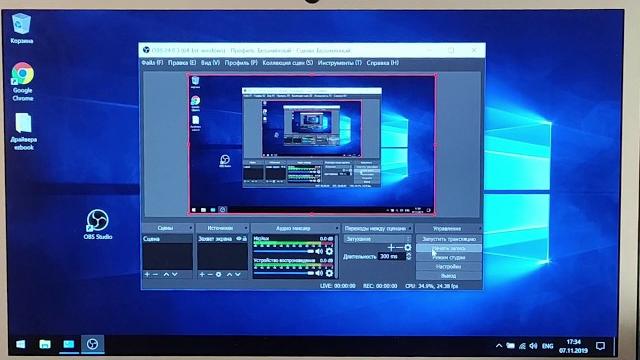Open Настройки settings button
Image resolution: width=640 pixels, height=360 pixels.
pos(449,267)
